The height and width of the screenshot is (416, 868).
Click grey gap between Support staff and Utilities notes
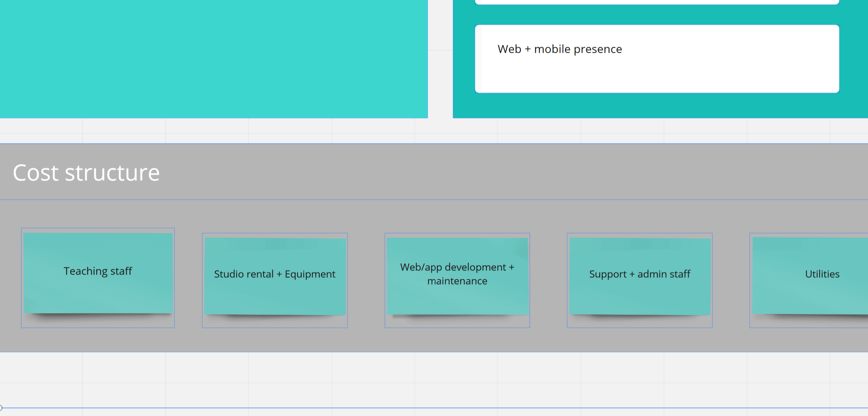(731, 277)
